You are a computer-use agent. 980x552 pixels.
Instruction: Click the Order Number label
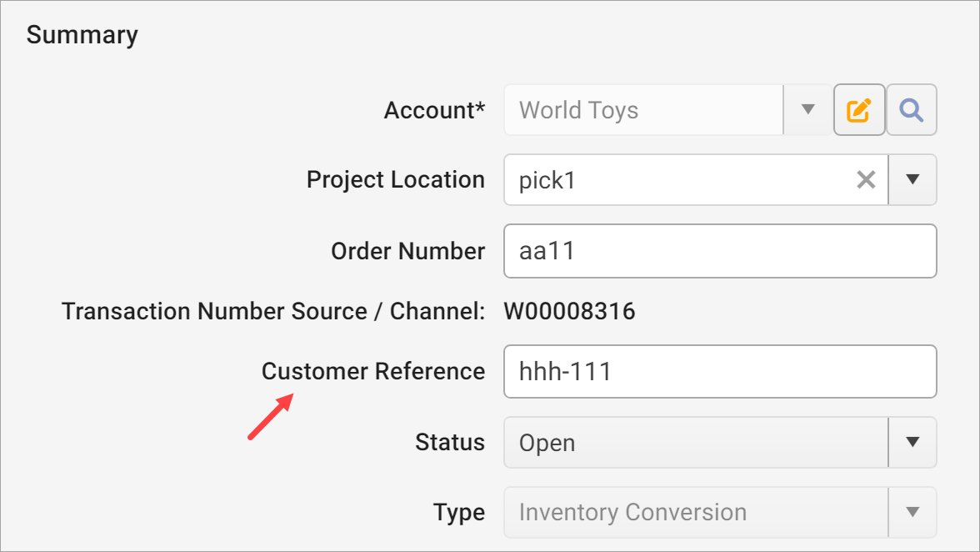coord(407,251)
